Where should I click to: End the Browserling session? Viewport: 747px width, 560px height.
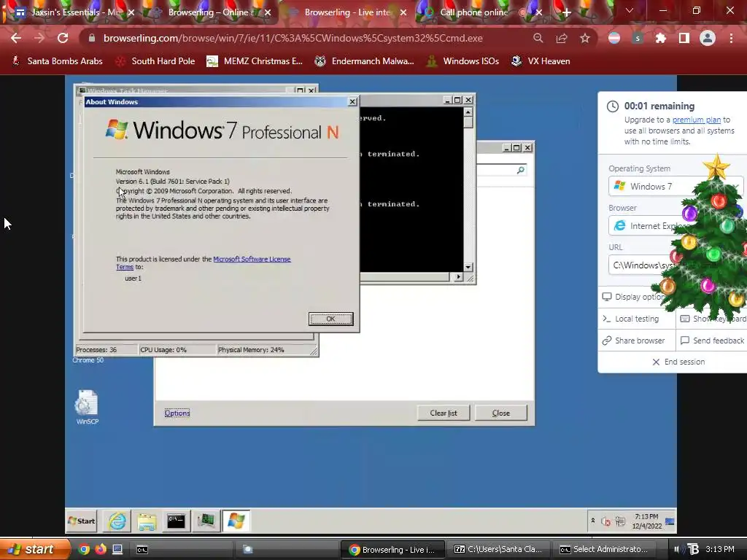click(678, 362)
